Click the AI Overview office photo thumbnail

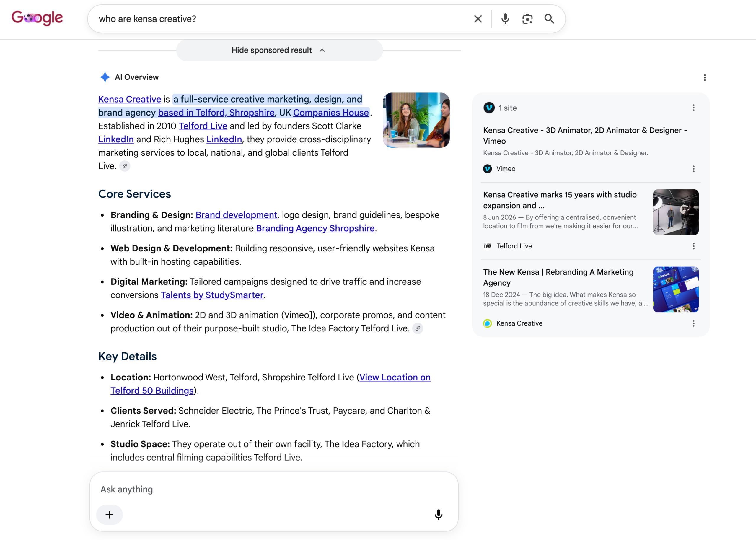(416, 120)
